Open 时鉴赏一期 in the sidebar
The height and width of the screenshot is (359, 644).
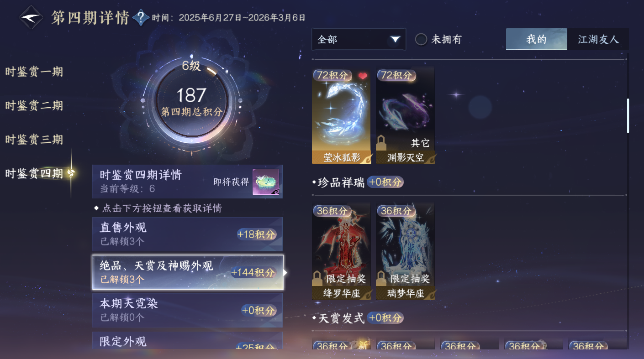pos(34,72)
